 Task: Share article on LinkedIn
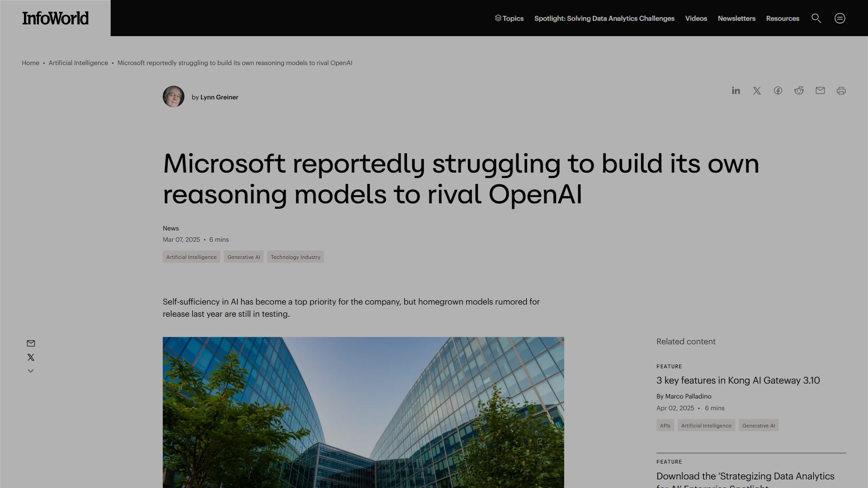pos(736,91)
